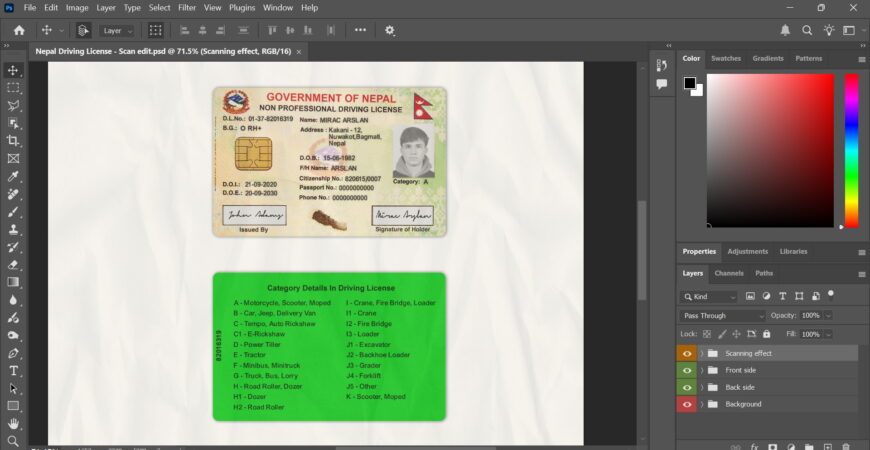Open the Filter menu

tap(187, 8)
